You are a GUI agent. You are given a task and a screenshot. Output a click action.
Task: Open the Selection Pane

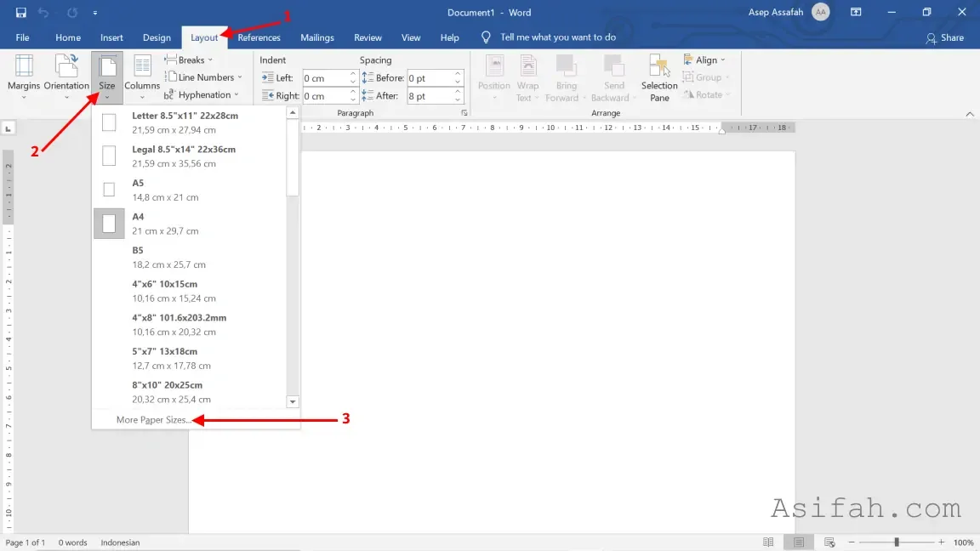(658, 78)
